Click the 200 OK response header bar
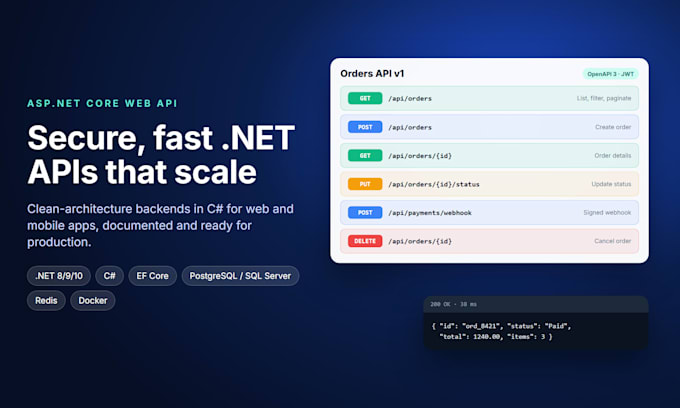 coord(536,304)
